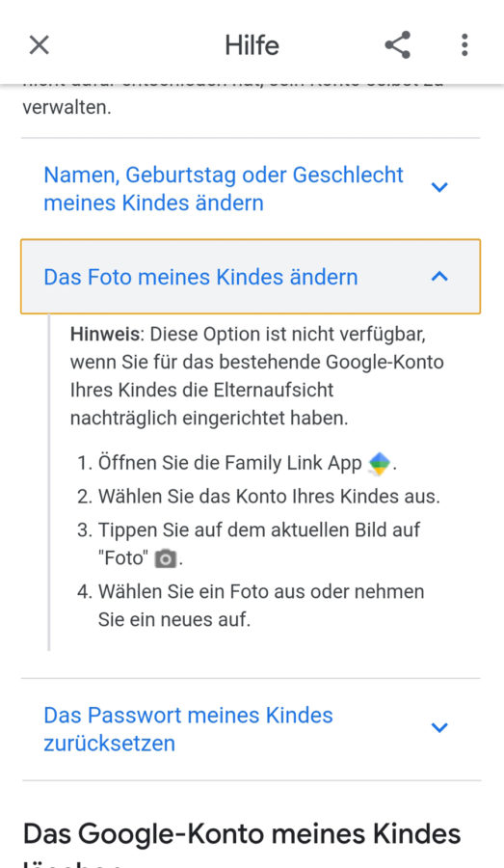Click the Family Link app icon
Viewport: 504px width, 868px height.
pyautogui.click(x=380, y=463)
